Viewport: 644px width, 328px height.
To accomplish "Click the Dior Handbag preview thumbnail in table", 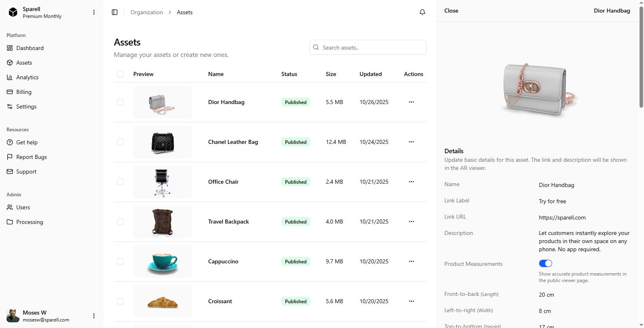I will coord(163,102).
